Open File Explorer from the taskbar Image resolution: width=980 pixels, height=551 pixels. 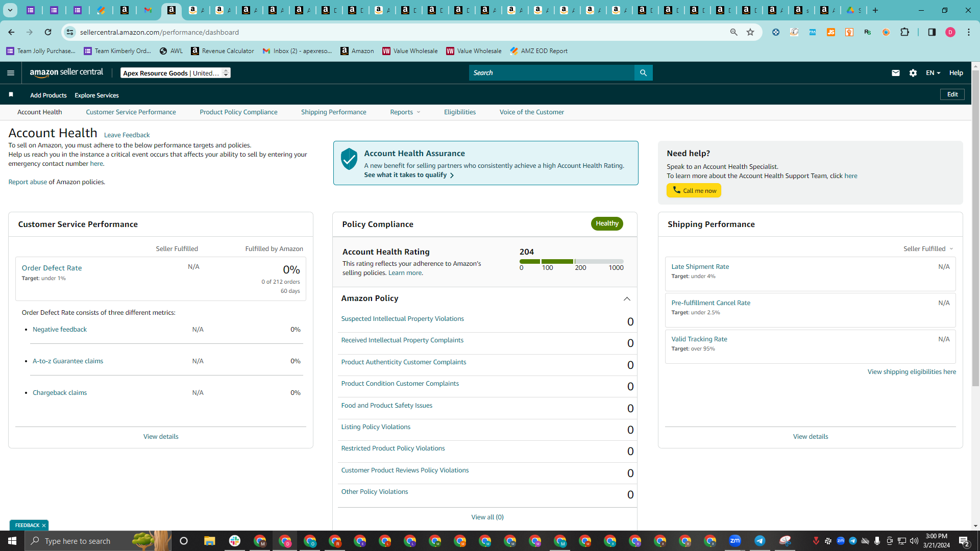pos(209,541)
